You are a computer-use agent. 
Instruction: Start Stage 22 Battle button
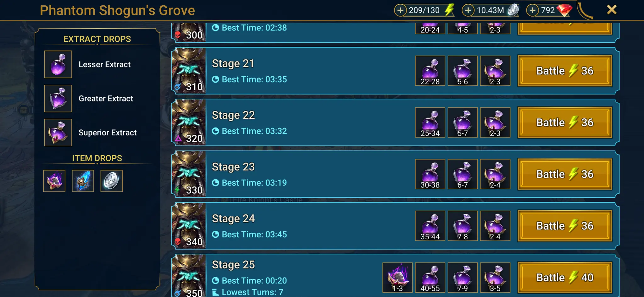pyautogui.click(x=565, y=122)
